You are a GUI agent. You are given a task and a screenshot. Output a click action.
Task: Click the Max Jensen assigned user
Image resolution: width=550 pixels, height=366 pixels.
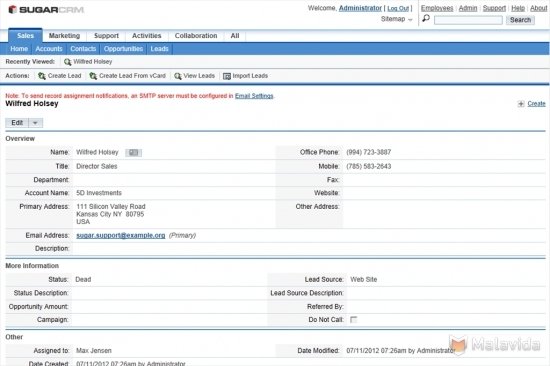pyautogui.click(x=94, y=351)
